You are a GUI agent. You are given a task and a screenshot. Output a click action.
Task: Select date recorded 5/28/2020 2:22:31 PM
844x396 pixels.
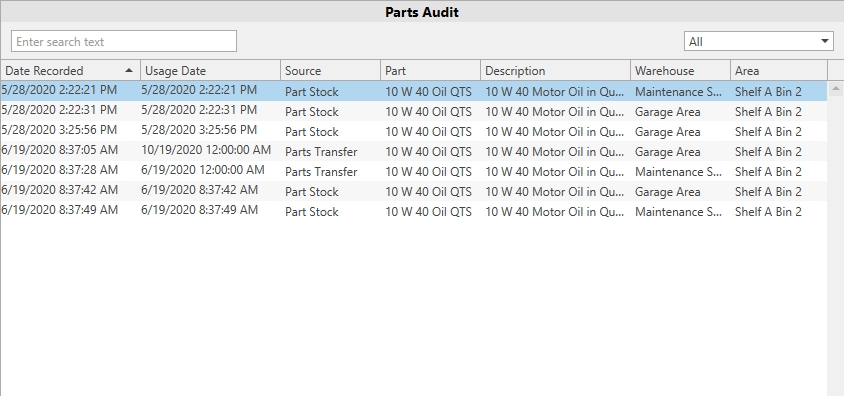[x=59, y=110]
